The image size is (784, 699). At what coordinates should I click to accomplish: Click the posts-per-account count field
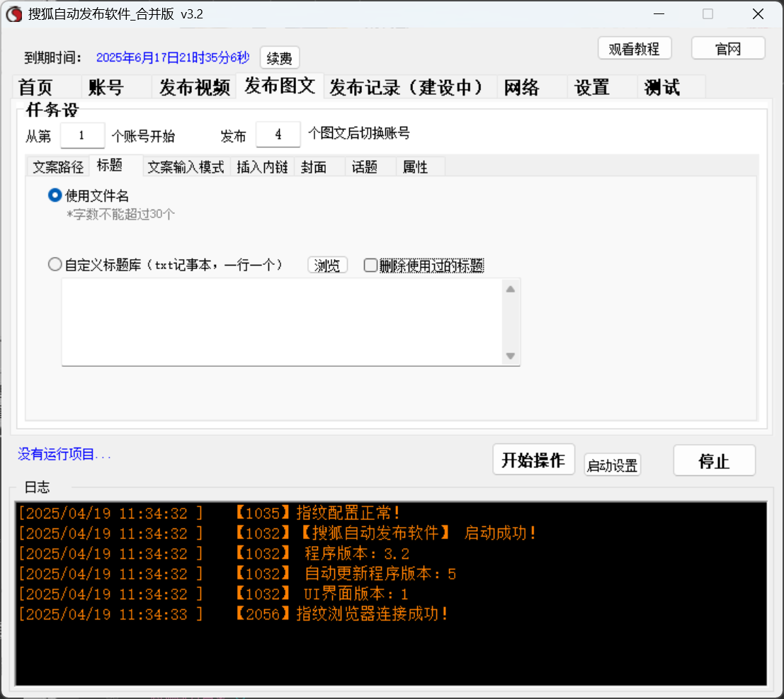click(x=278, y=134)
